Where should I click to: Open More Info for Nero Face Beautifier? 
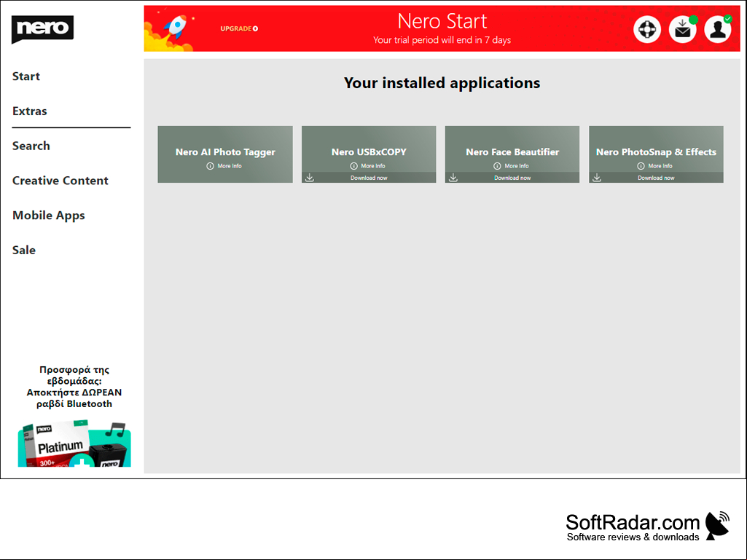(517, 166)
